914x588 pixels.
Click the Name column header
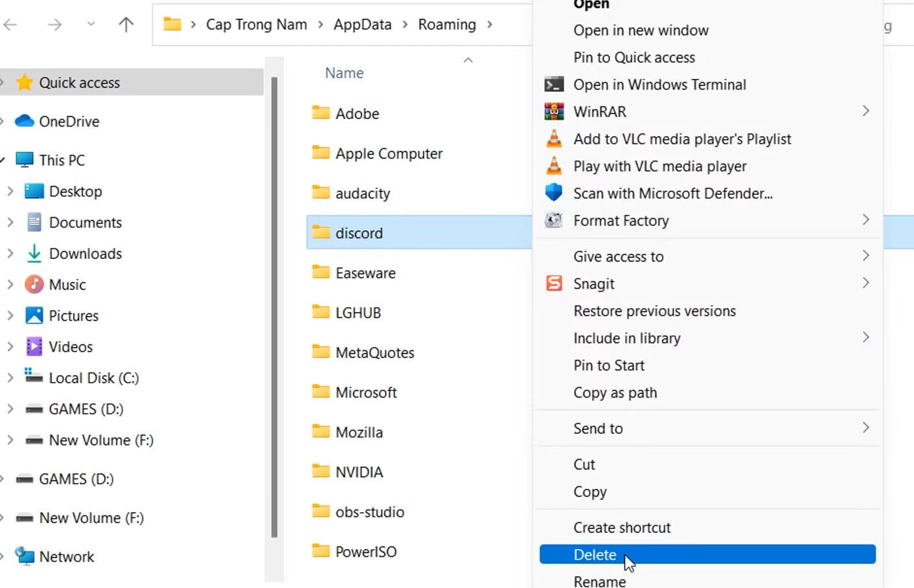344,73
